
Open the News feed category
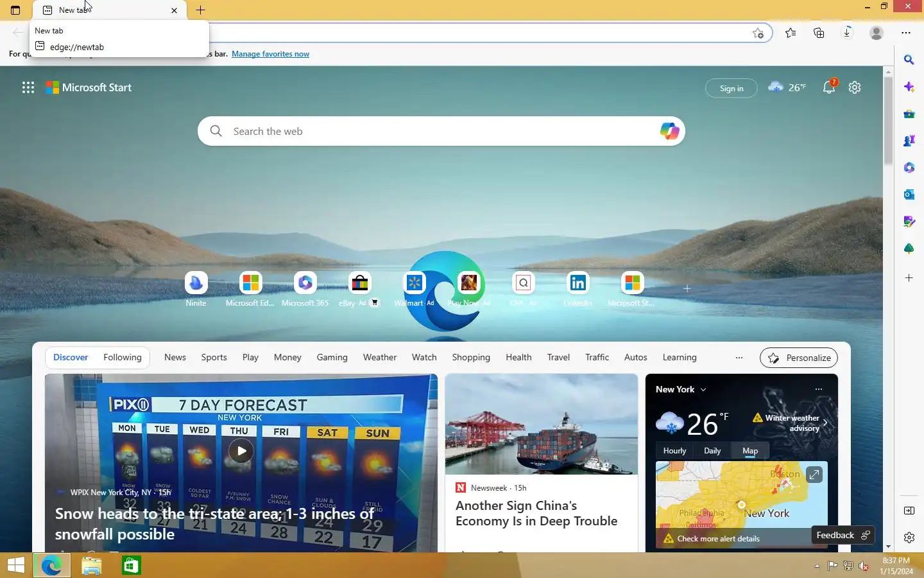pos(175,357)
